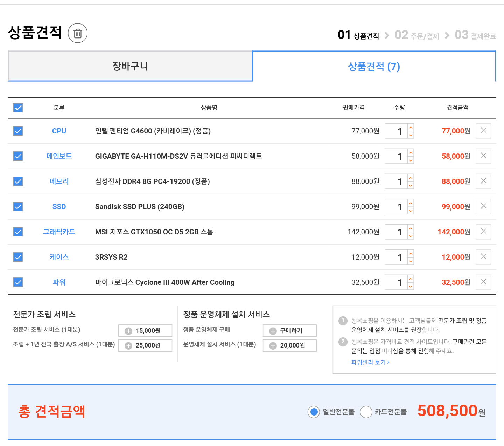Click 구매하기 for 정품 운영체제 구매
Viewport: 504px width, 446px height.
tap(290, 331)
